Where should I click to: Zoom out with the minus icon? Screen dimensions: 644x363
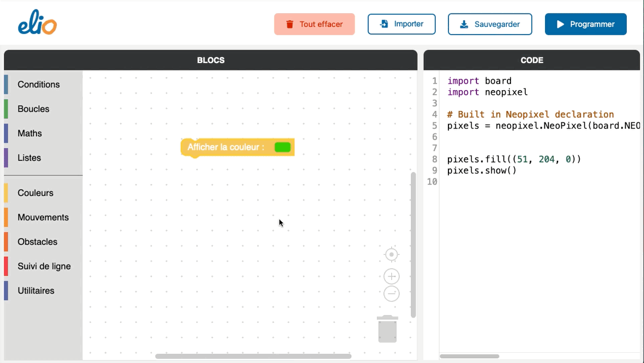[x=391, y=294]
